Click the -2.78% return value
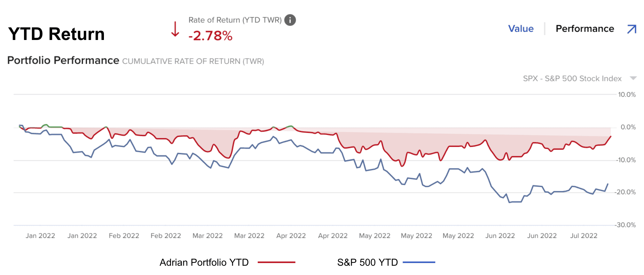Image resolution: width=644 pixels, height=275 pixels. [x=210, y=36]
